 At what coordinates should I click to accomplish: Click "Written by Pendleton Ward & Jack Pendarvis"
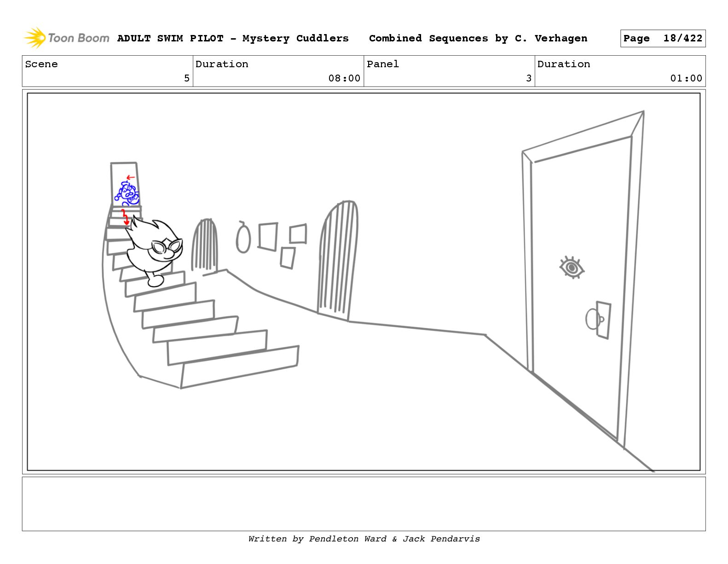(364, 539)
